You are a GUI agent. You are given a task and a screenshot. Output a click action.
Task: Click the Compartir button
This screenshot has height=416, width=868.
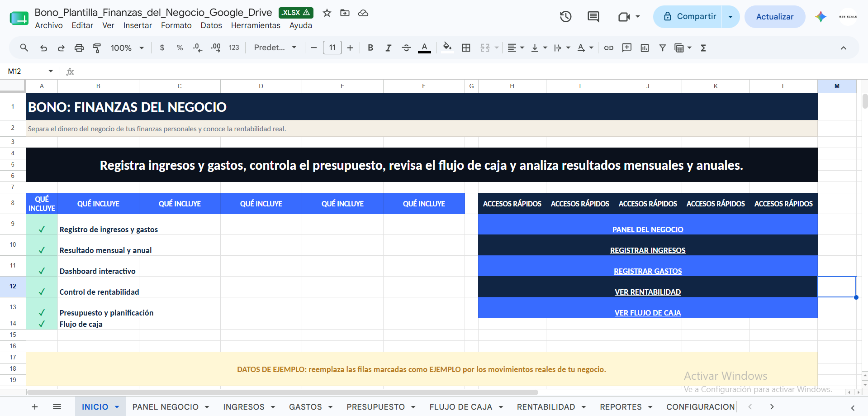[x=688, y=17]
